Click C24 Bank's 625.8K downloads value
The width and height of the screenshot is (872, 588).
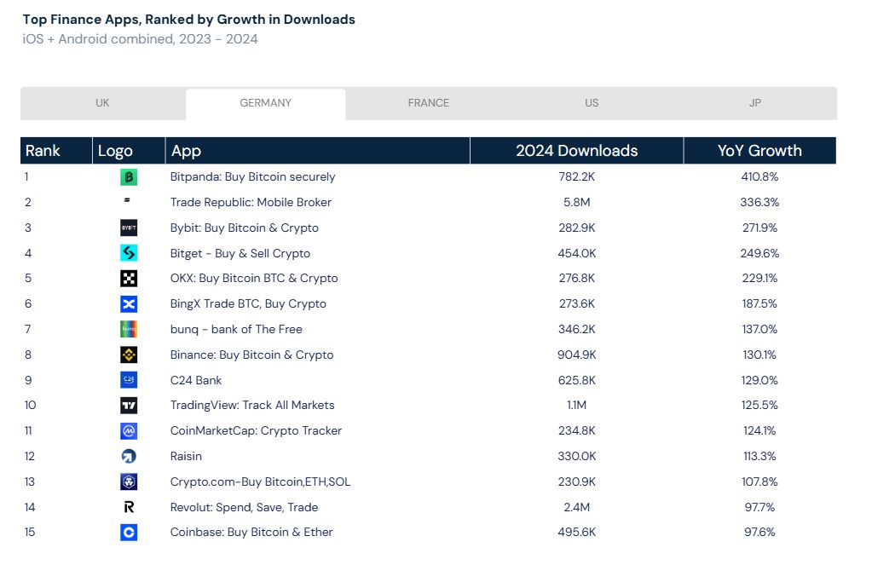click(577, 380)
